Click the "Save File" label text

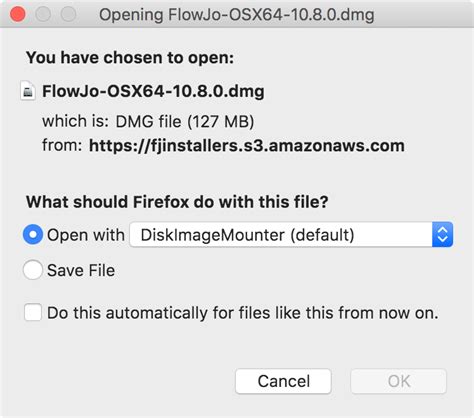point(81,270)
